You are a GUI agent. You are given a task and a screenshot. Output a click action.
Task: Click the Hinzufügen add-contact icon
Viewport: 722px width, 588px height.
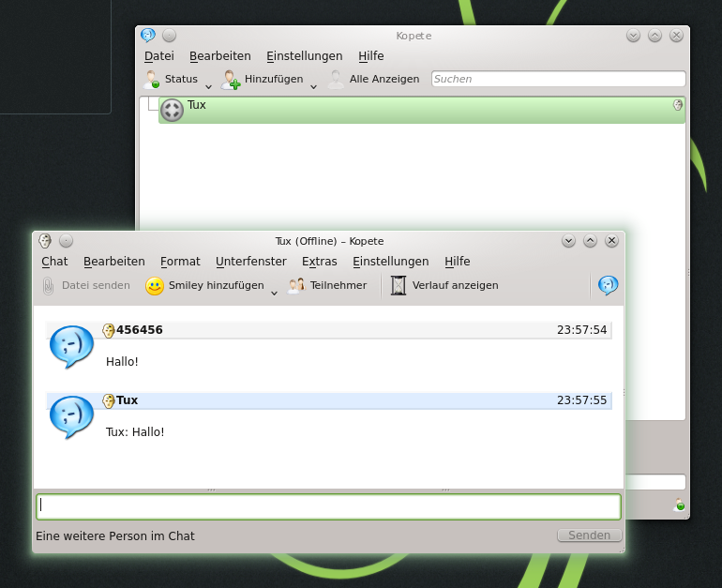(x=231, y=80)
